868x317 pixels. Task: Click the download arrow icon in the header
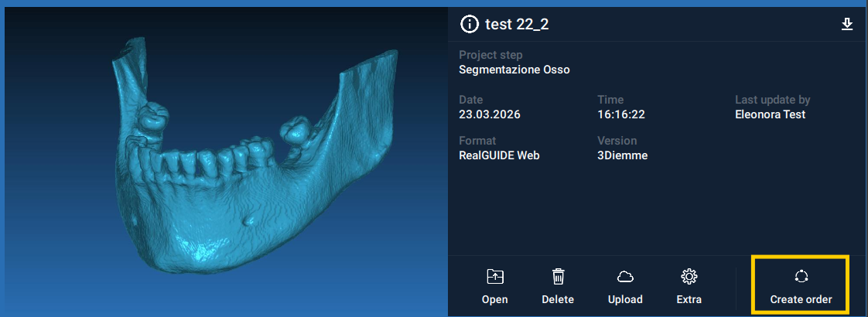point(847,25)
